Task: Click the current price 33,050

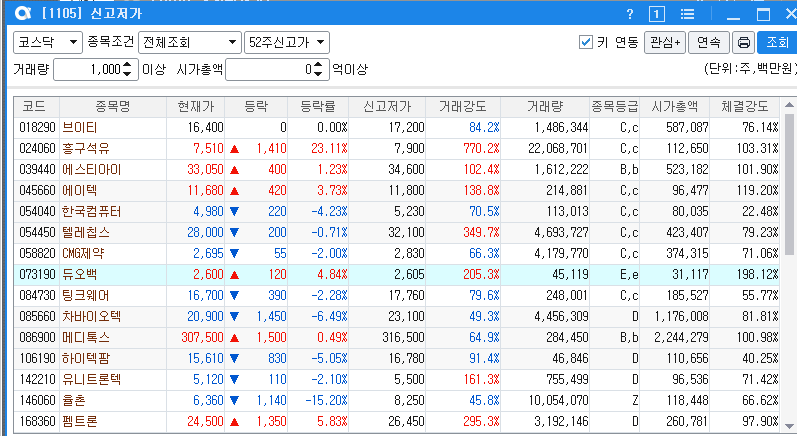Action: point(205,169)
